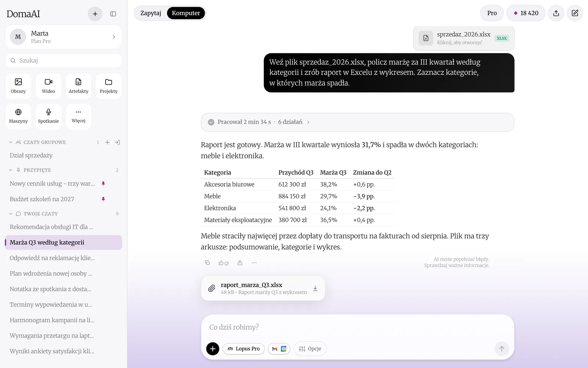Open the Artefakty section
Image resolution: width=588 pixels, height=368 pixels.
click(79, 86)
